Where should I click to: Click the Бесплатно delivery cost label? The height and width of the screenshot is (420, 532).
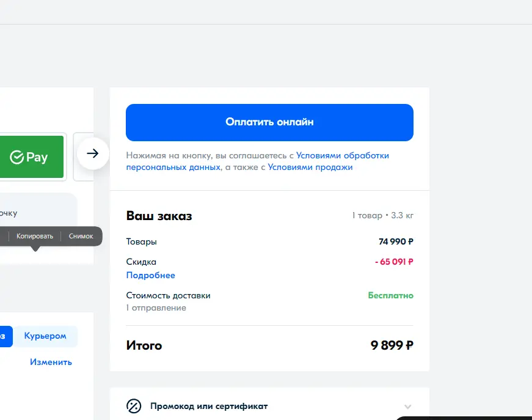tap(390, 295)
